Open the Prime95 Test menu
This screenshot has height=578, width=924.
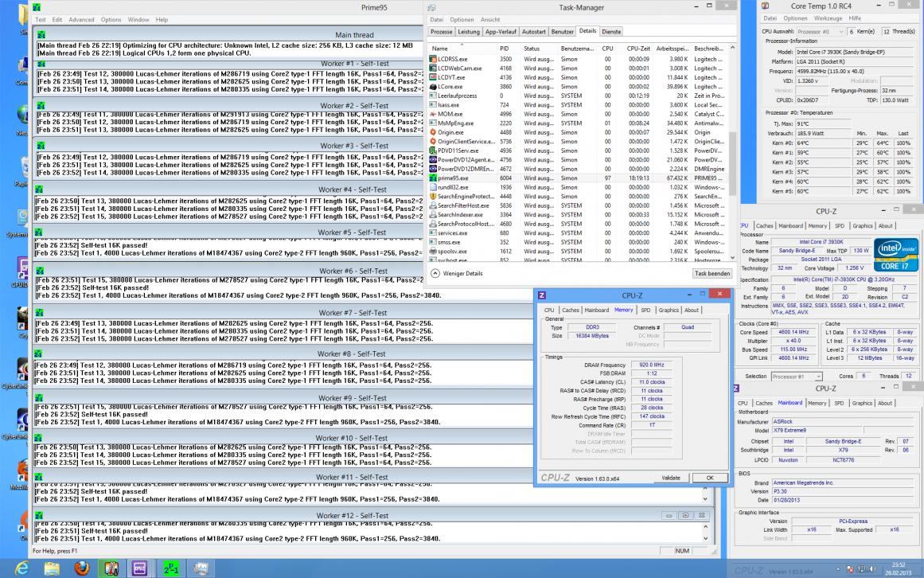tap(40, 19)
